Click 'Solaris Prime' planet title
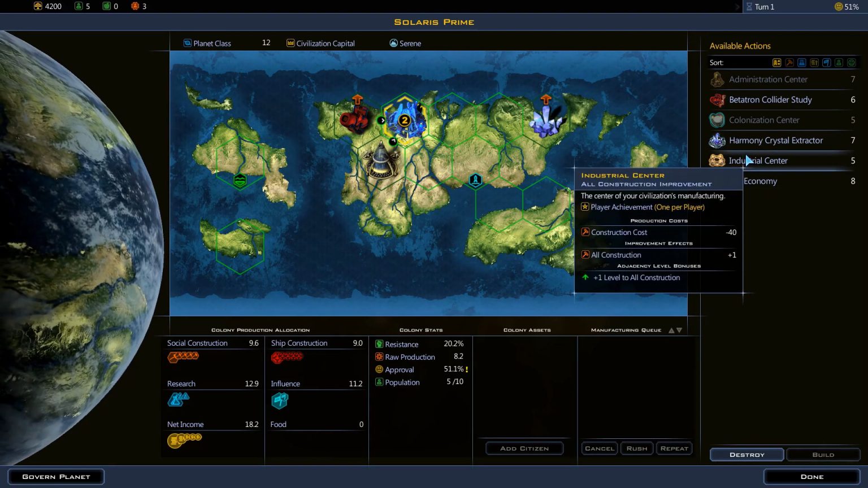 (x=434, y=22)
